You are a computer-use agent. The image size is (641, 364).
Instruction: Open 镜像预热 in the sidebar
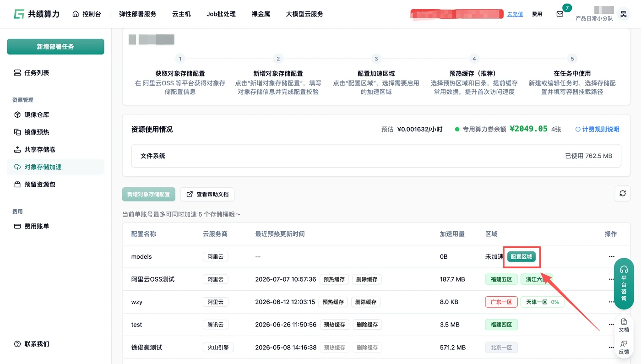[55, 132]
